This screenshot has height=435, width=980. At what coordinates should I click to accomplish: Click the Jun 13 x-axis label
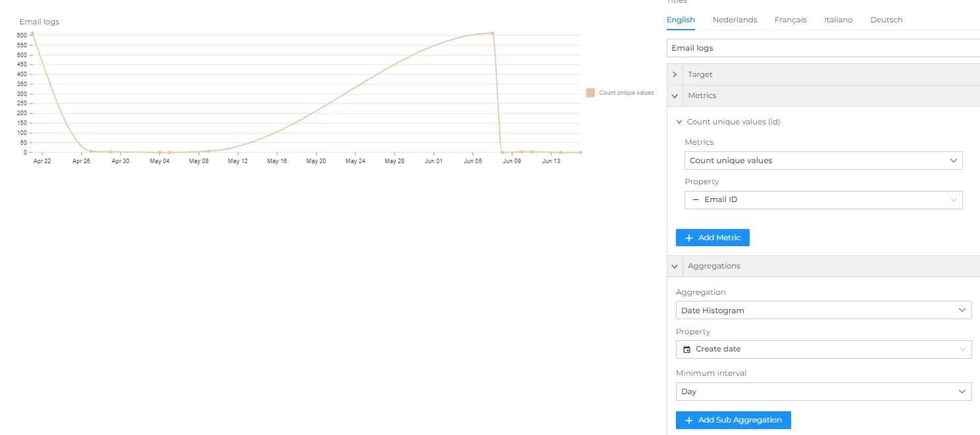tap(551, 161)
